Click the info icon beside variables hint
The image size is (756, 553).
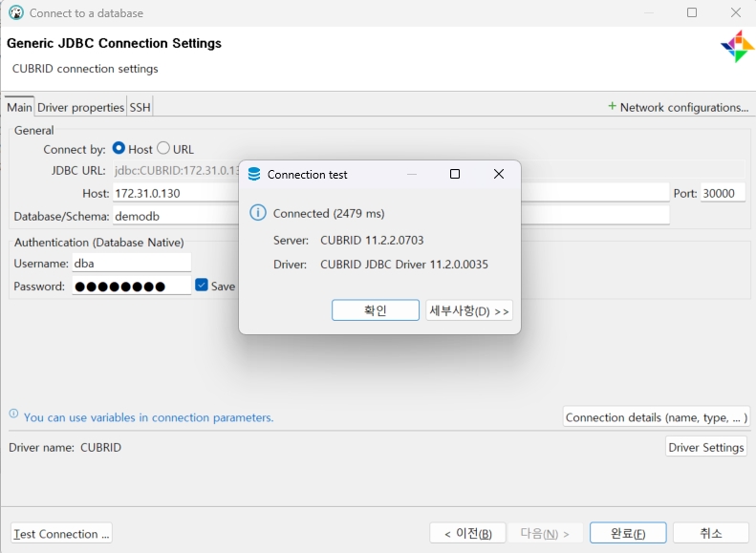[13, 414]
